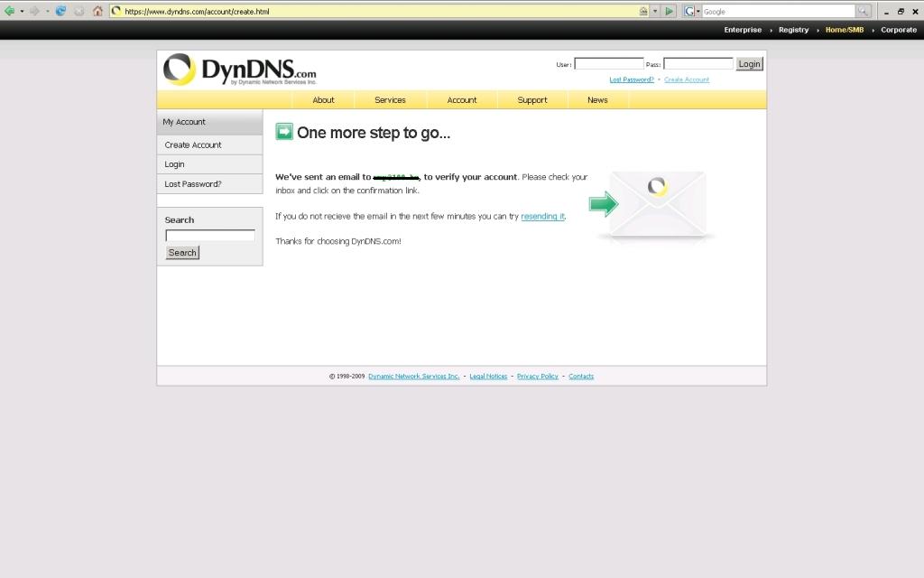Viewport: 924px width, 578px height.
Task: Open the Create Account link in header
Action: [687, 79]
